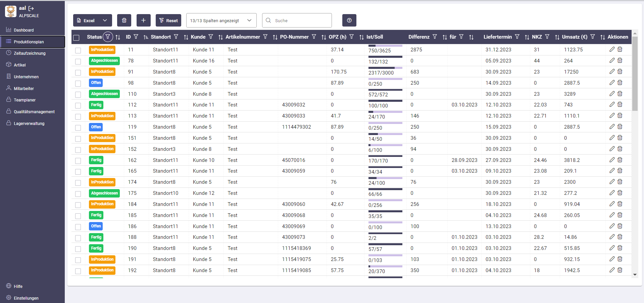Open the help question mark button
Image resolution: width=644 pixels, height=303 pixels.
click(349, 20)
